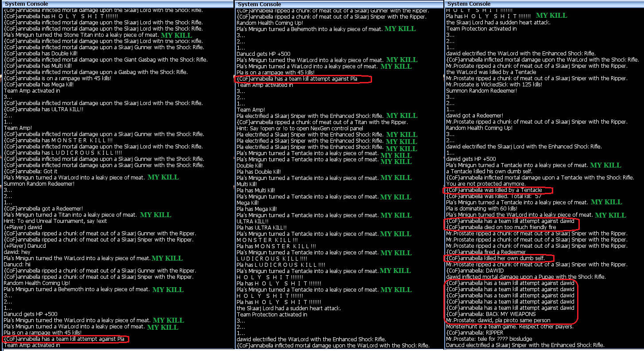Click "Monsterhunt is a team game. Respect other players."

pos(510,326)
